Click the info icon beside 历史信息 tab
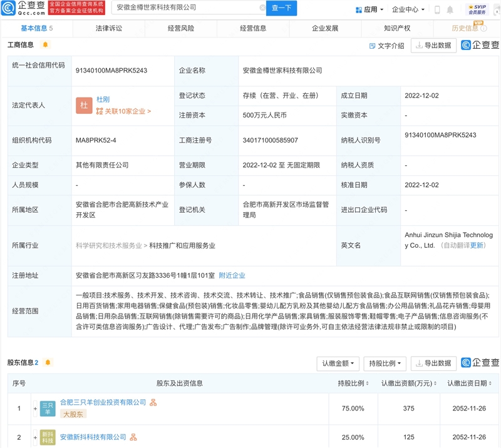This screenshot has height=448, width=501. [x=483, y=28]
